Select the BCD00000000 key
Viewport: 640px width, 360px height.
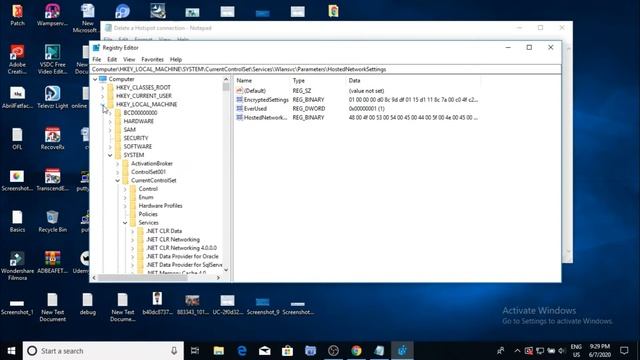pyautogui.click(x=140, y=113)
